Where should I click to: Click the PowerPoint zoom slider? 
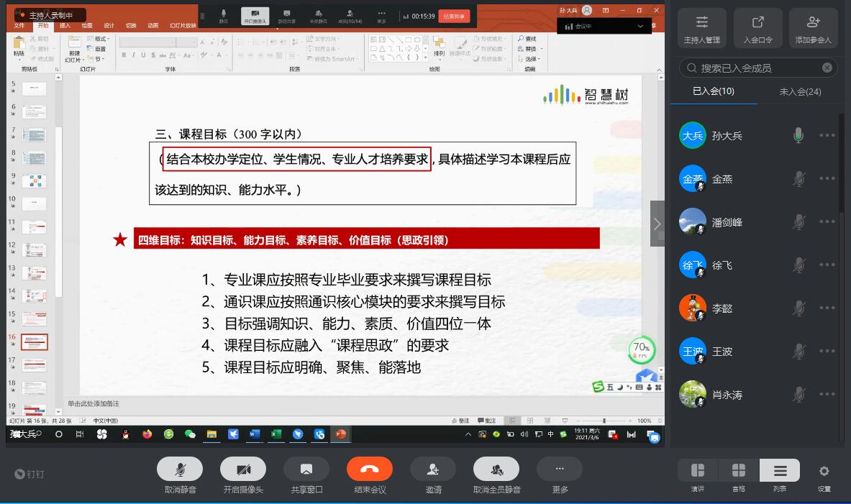tap(604, 421)
